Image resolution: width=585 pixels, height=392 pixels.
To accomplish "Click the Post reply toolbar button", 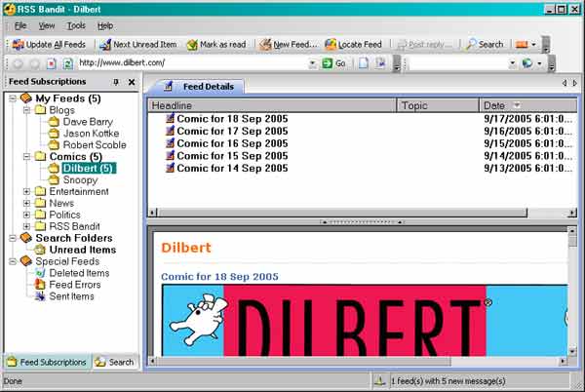I will 424,45.
